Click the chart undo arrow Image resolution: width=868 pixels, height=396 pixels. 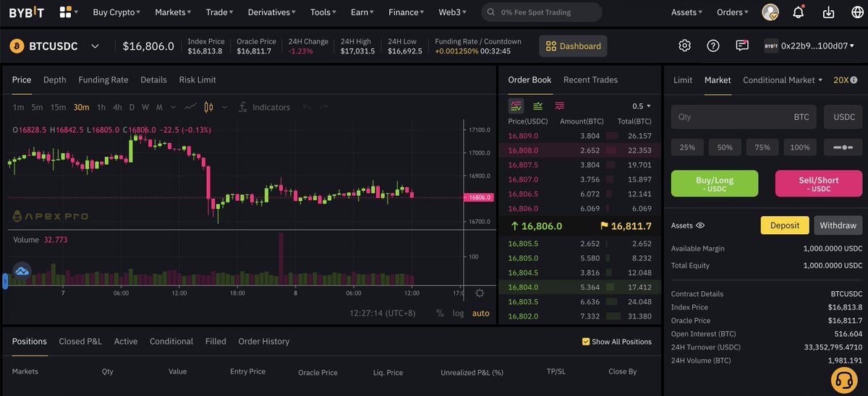coord(307,107)
